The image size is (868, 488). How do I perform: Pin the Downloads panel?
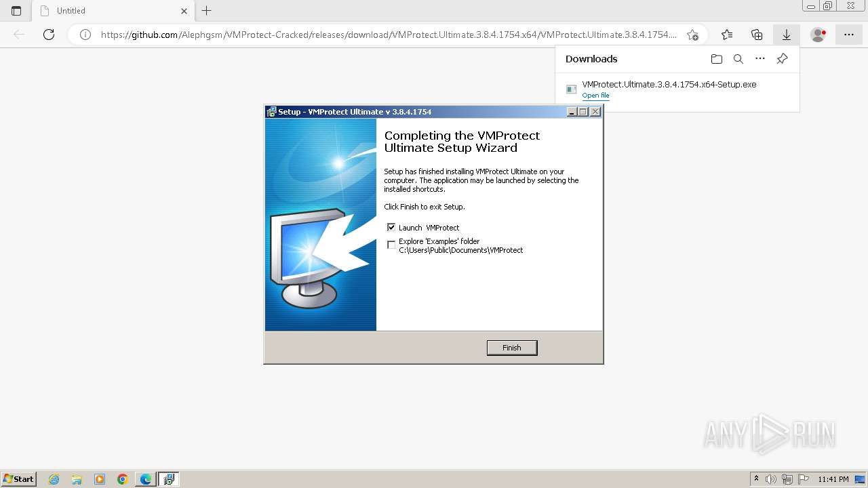tap(782, 59)
